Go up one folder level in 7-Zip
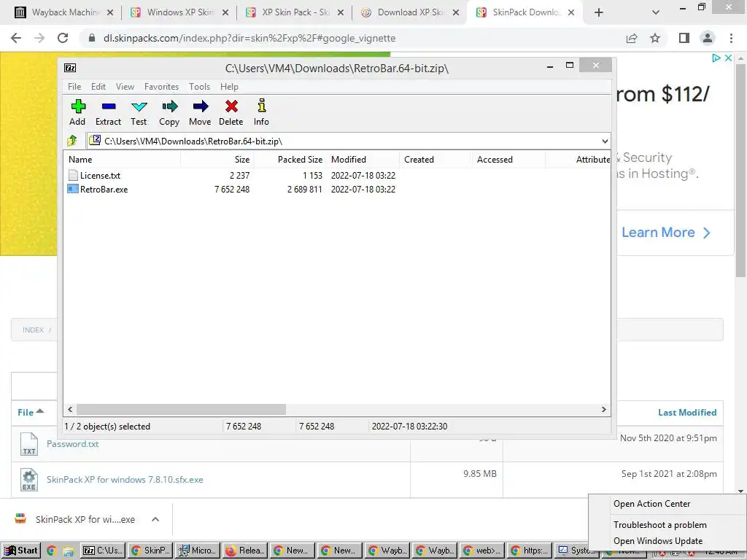The image size is (747, 560). point(72,141)
